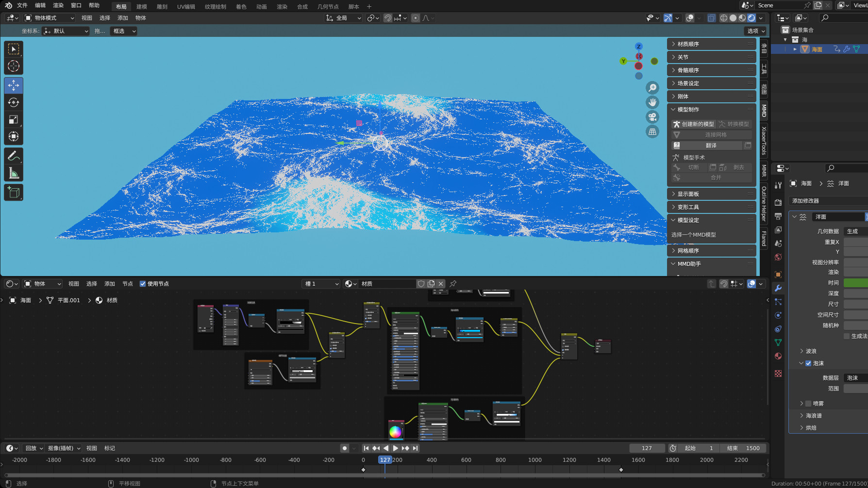Click the 翻译 translate button

pos(711,146)
